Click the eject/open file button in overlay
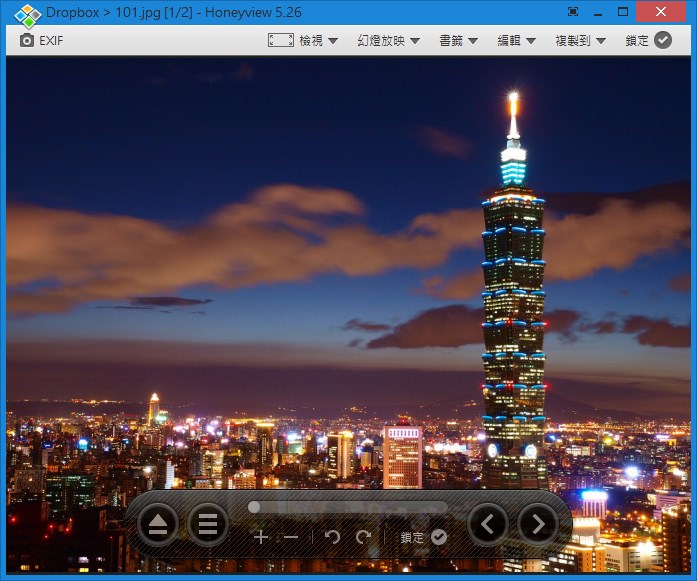This screenshot has width=697, height=581. click(x=158, y=525)
